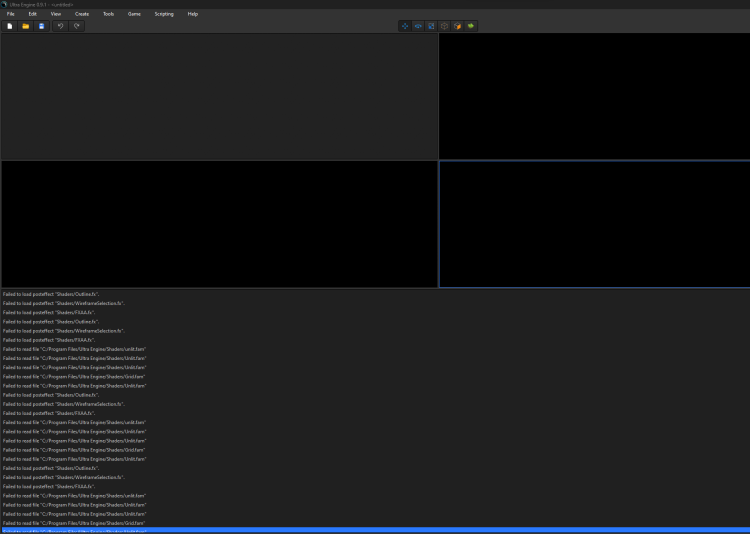This screenshot has height=534, width=750.
Task: Select the blue Scale tool icon
Action: pos(431,26)
